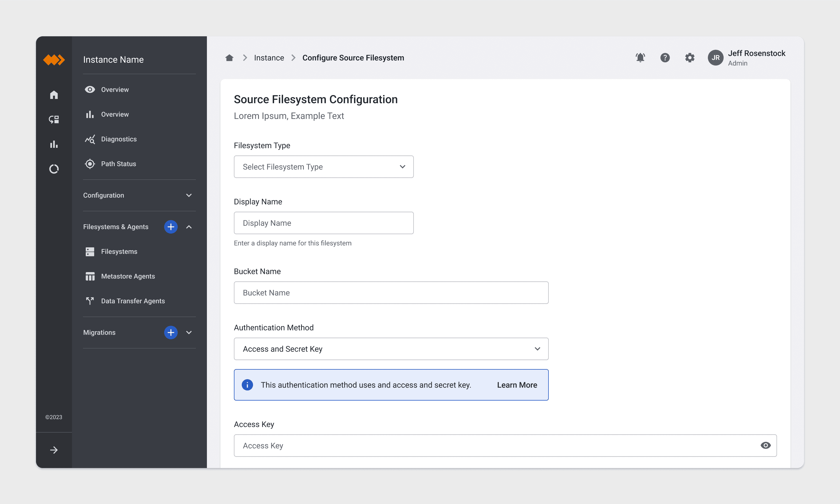
Task: Click the notifications bell icon
Action: pyautogui.click(x=640, y=57)
